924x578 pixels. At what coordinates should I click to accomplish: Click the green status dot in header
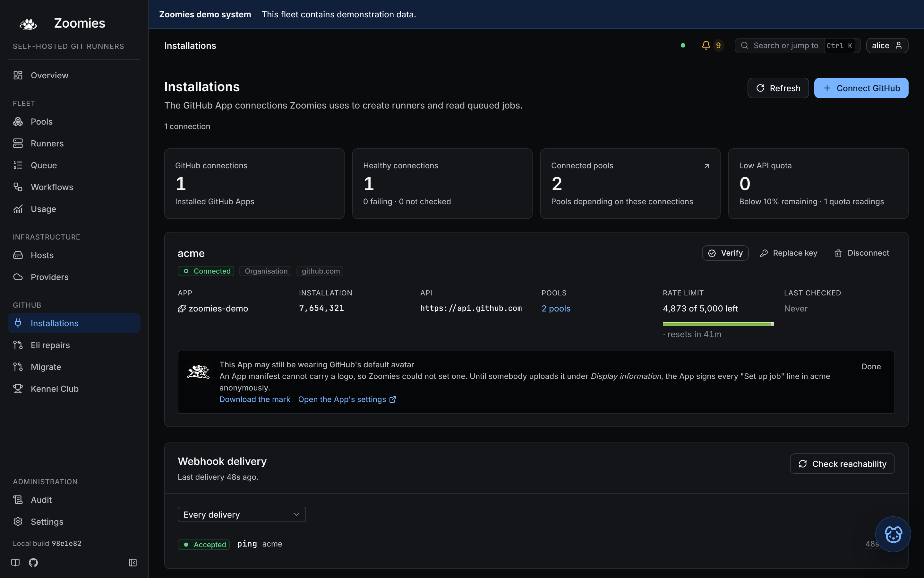[x=683, y=46]
